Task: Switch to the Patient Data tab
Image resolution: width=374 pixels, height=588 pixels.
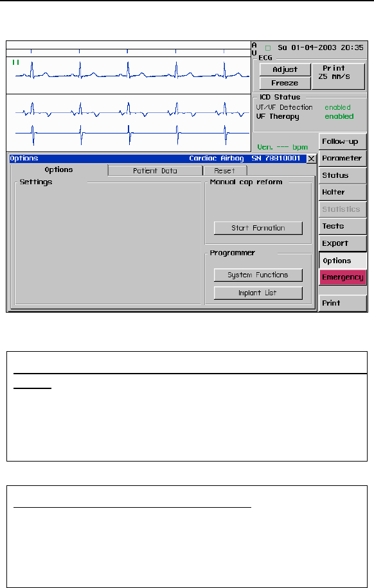Action: pos(155,171)
